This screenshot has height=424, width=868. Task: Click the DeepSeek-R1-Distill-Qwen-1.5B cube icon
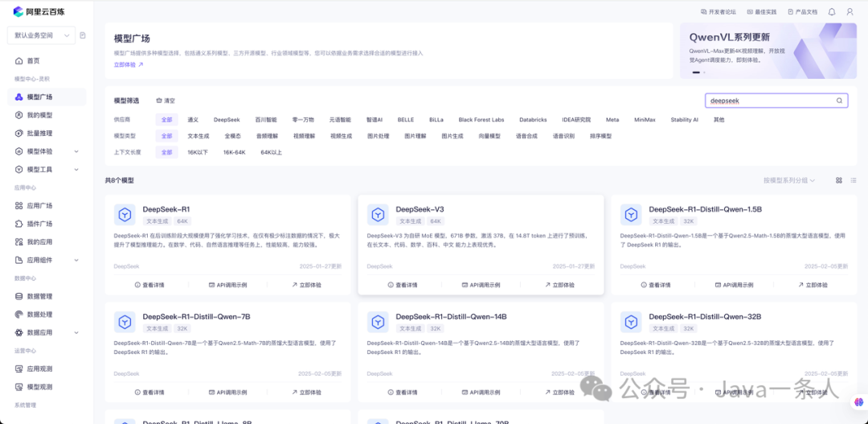pyautogui.click(x=631, y=215)
